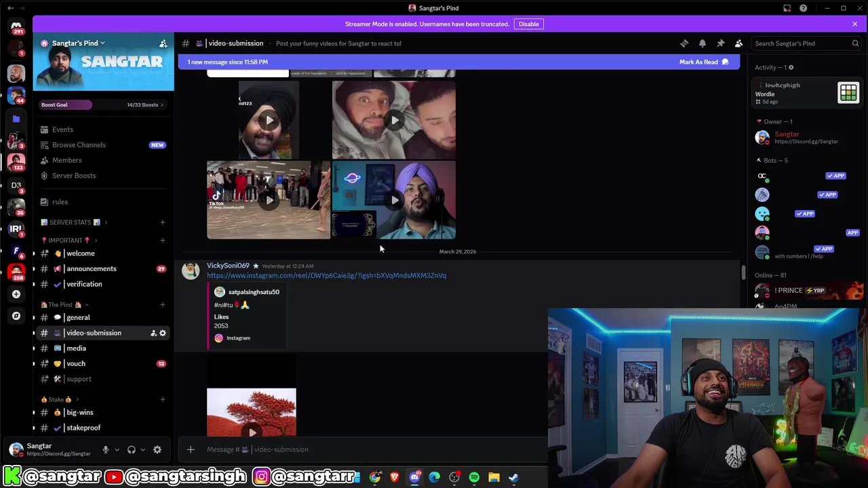Image resolution: width=868 pixels, height=488 pixels.
Task: Open the welcome channel
Action: [x=103, y=253]
